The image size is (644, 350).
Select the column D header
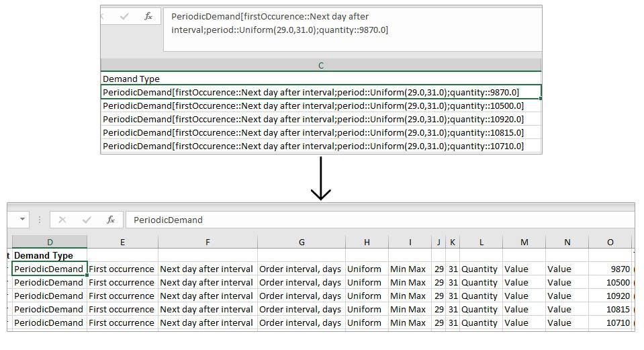50,243
